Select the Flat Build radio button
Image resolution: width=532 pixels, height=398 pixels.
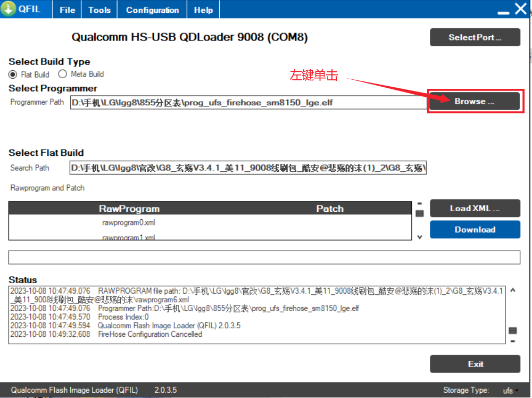click(x=13, y=74)
